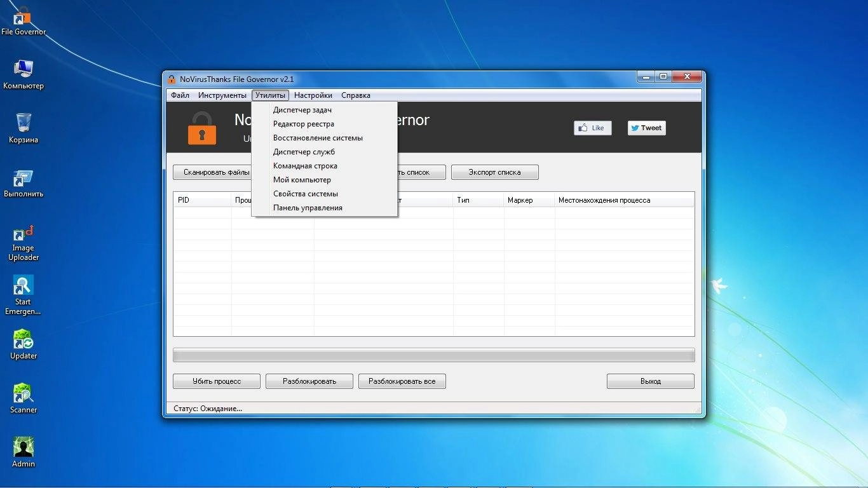Click the Разблокировать все button
868x488 pixels.
pyautogui.click(x=402, y=381)
